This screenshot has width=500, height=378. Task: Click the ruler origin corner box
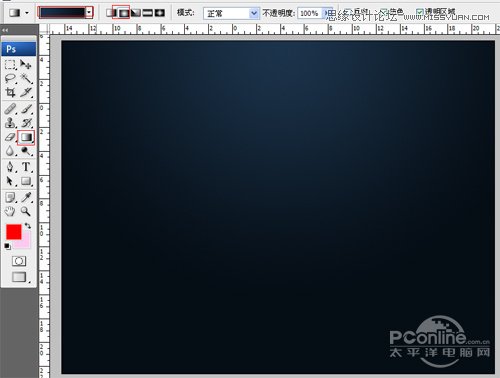point(44,29)
